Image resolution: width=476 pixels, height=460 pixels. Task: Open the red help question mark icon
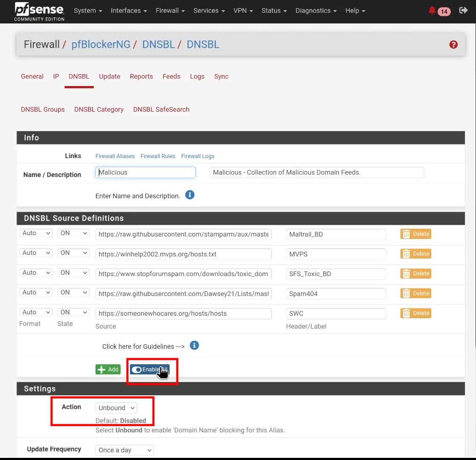click(x=453, y=45)
